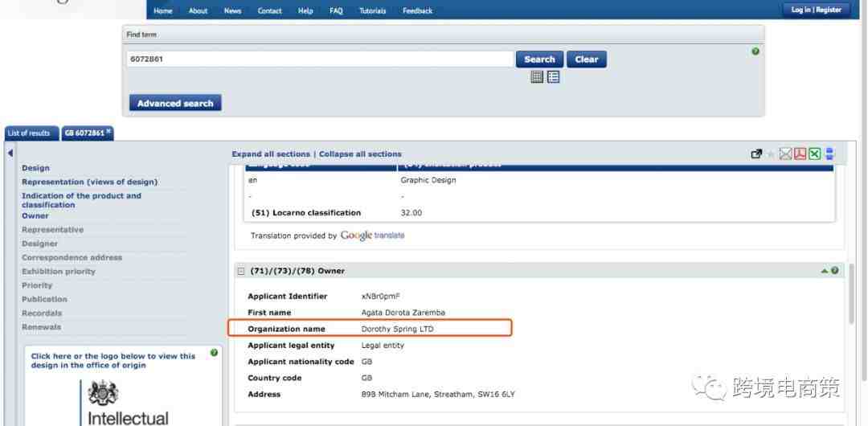Open Tutorials in top navigation
Screen dimensions: 868x426
373,10
